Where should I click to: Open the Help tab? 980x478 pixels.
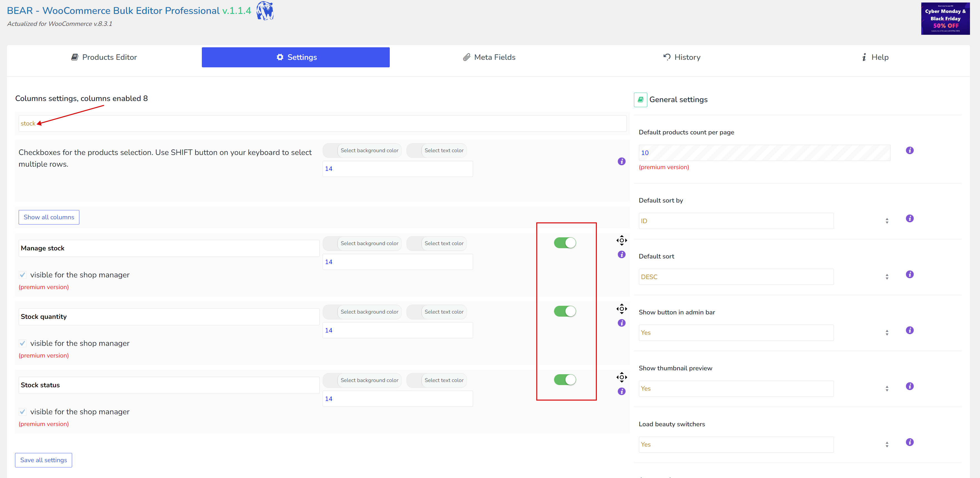click(x=874, y=57)
